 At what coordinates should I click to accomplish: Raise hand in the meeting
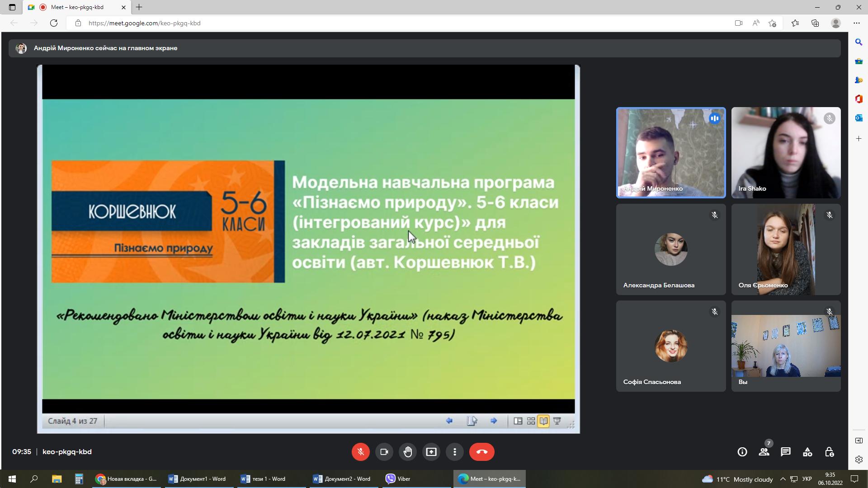tap(408, 452)
